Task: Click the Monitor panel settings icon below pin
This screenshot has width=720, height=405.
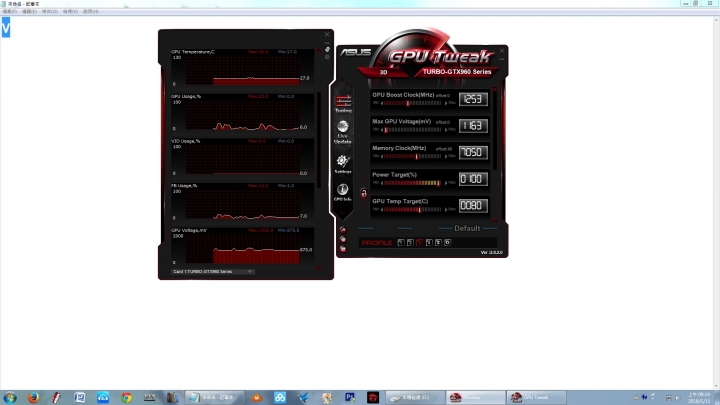Action: tap(327, 57)
